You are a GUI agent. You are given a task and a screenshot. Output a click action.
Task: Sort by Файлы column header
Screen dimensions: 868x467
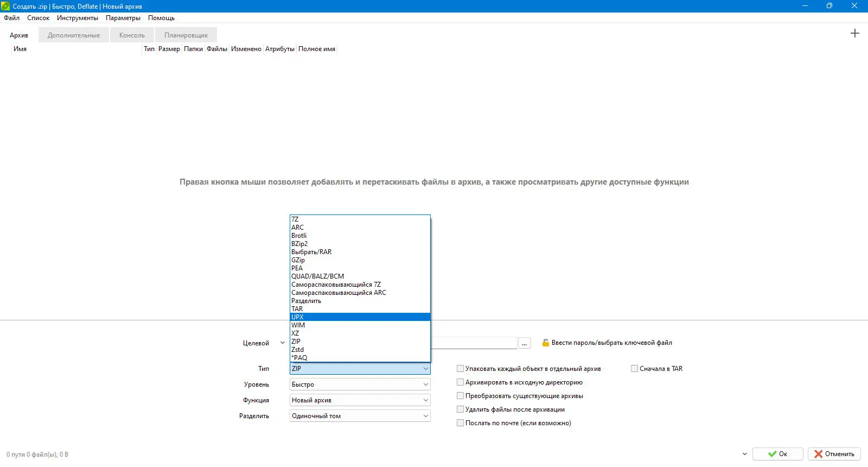coord(217,49)
